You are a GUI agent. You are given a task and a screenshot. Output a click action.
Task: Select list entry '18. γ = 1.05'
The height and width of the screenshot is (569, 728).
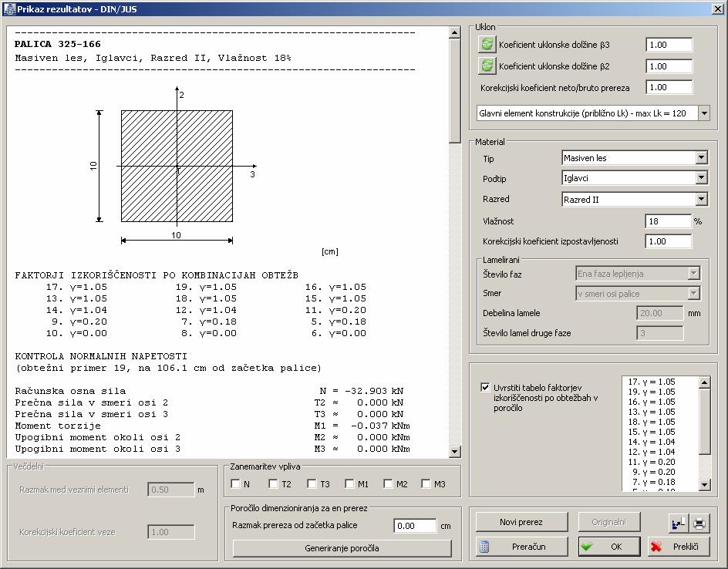click(x=652, y=422)
